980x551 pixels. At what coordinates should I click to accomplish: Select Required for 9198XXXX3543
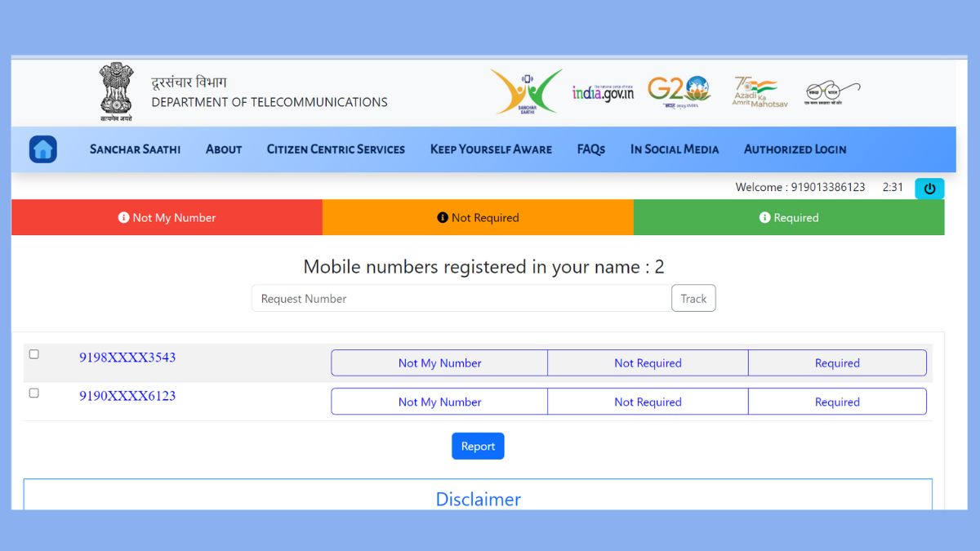tap(837, 363)
